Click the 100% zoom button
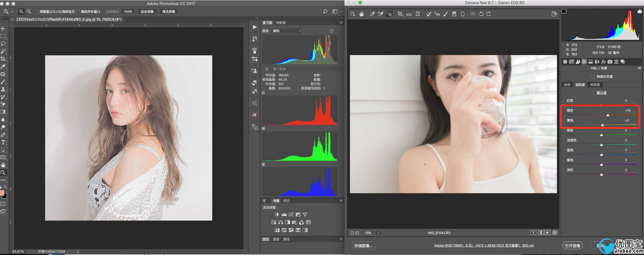The width and height of the screenshot is (644, 255). (x=128, y=12)
